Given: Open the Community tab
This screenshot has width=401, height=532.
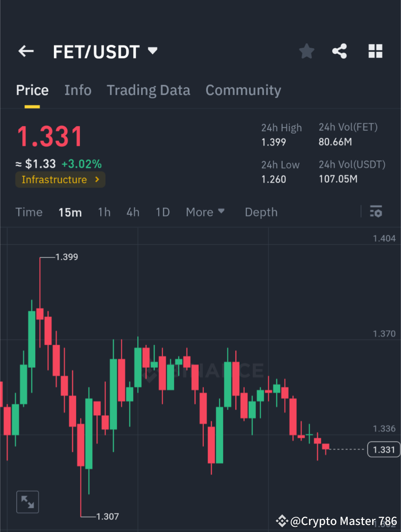Looking at the screenshot, I should click(x=243, y=90).
